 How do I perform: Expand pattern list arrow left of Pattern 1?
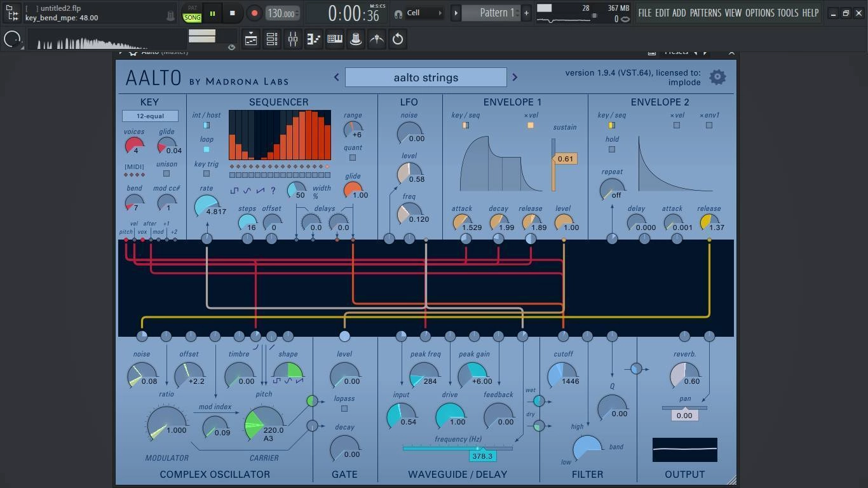pyautogui.click(x=456, y=13)
